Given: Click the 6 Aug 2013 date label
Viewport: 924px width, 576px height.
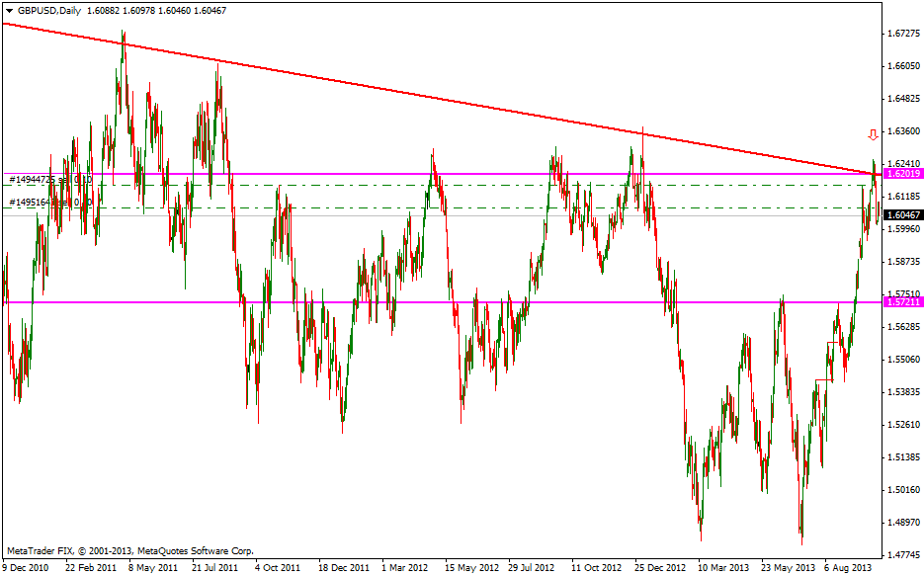Looking at the screenshot, I should [848, 568].
